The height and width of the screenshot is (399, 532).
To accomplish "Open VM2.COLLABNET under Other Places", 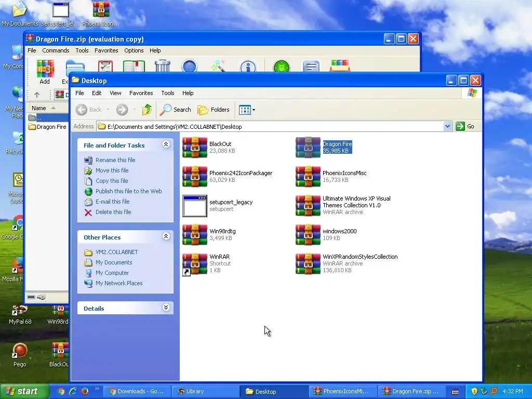I will pos(117,252).
